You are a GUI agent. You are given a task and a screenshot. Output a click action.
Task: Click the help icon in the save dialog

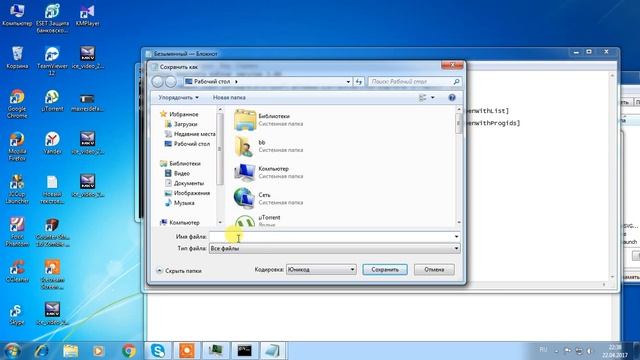pos(452,98)
